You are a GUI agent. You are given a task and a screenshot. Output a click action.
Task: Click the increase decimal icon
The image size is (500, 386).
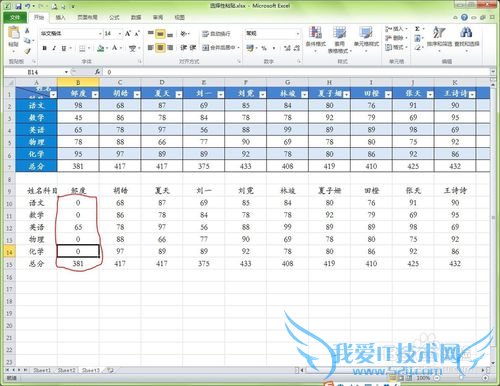[x=287, y=48]
